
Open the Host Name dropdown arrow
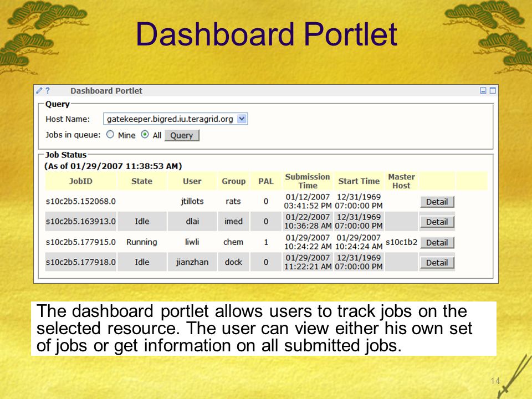point(242,119)
